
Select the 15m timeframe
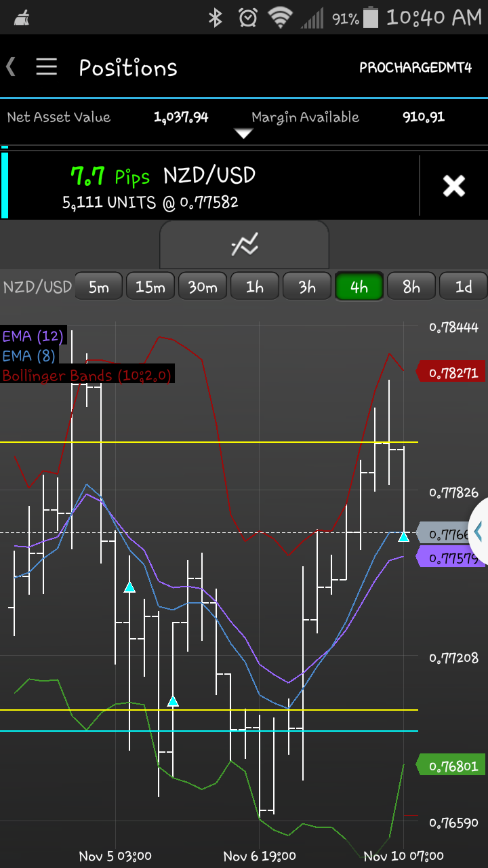point(150,287)
